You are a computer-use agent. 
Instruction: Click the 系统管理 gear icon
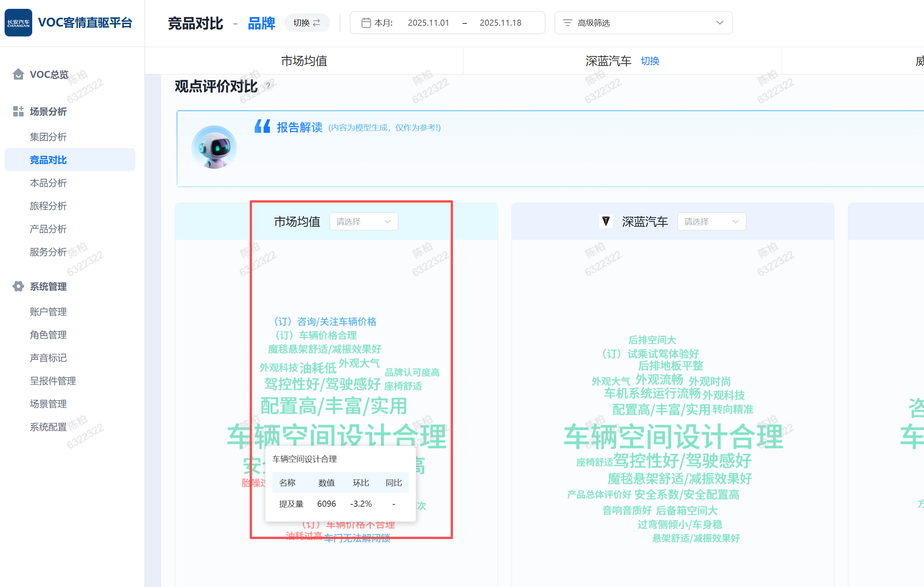(x=18, y=286)
